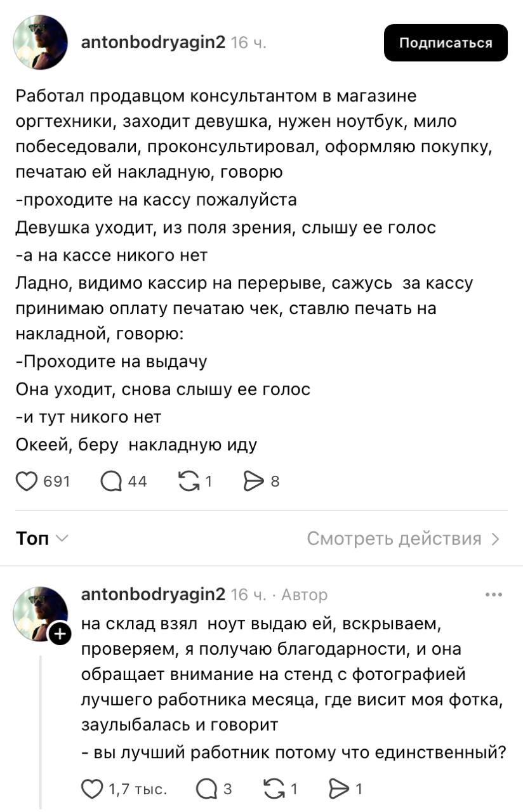This screenshot has width=523, height=812.
Task: Repost the main post
Action: point(189,481)
